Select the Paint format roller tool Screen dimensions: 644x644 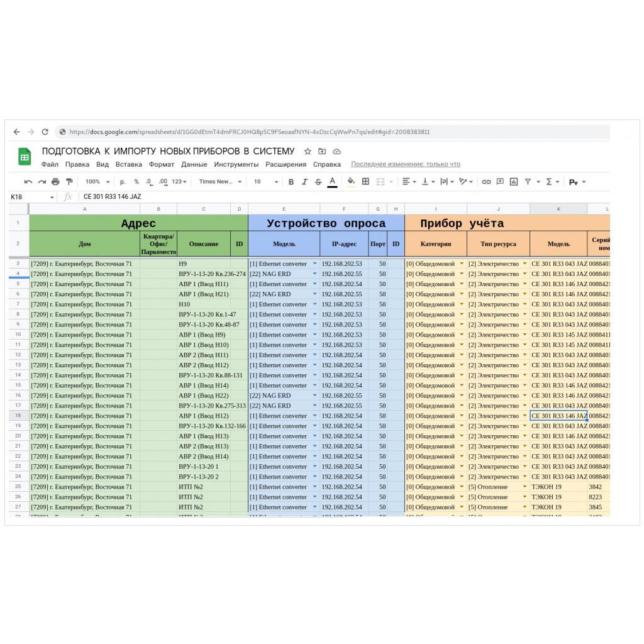(69, 182)
